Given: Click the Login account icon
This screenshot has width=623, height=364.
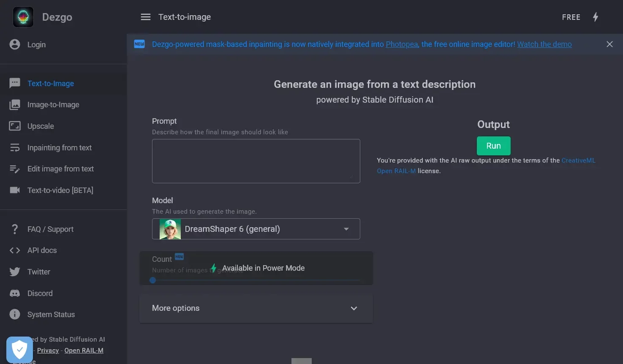Looking at the screenshot, I should pyautogui.click(x=15, y=45).
